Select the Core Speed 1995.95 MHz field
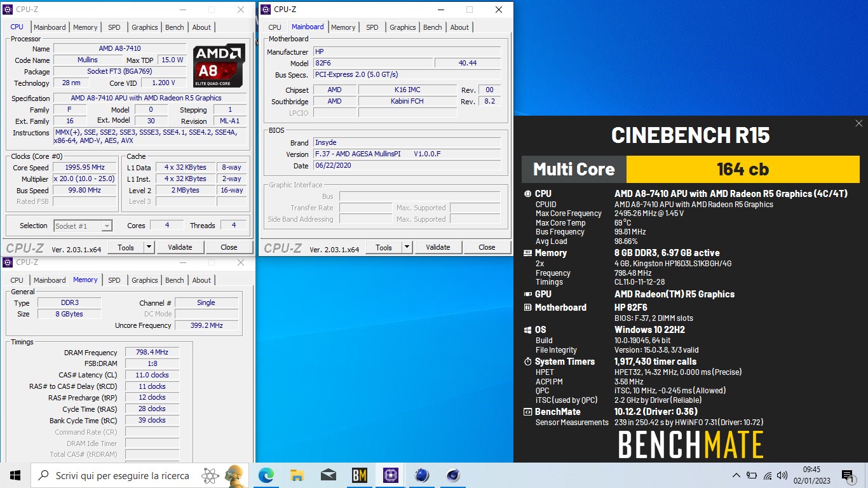868x488 pixels. tap(85, 168)
